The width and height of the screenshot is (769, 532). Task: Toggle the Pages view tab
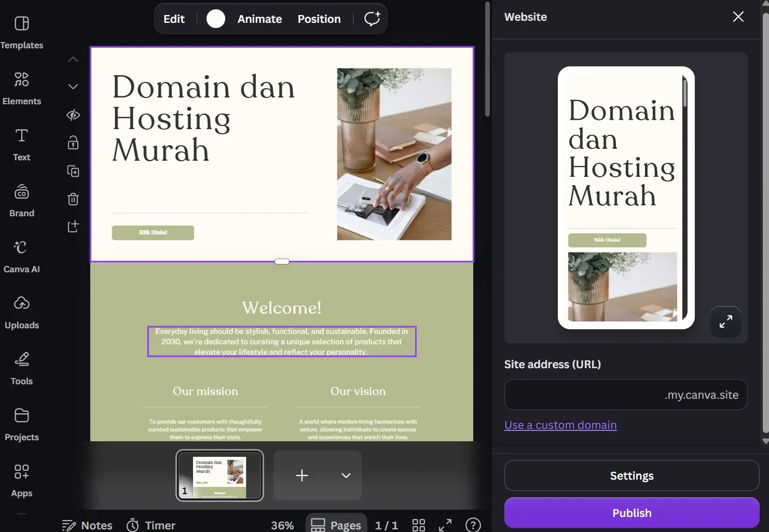coord(336,524)
